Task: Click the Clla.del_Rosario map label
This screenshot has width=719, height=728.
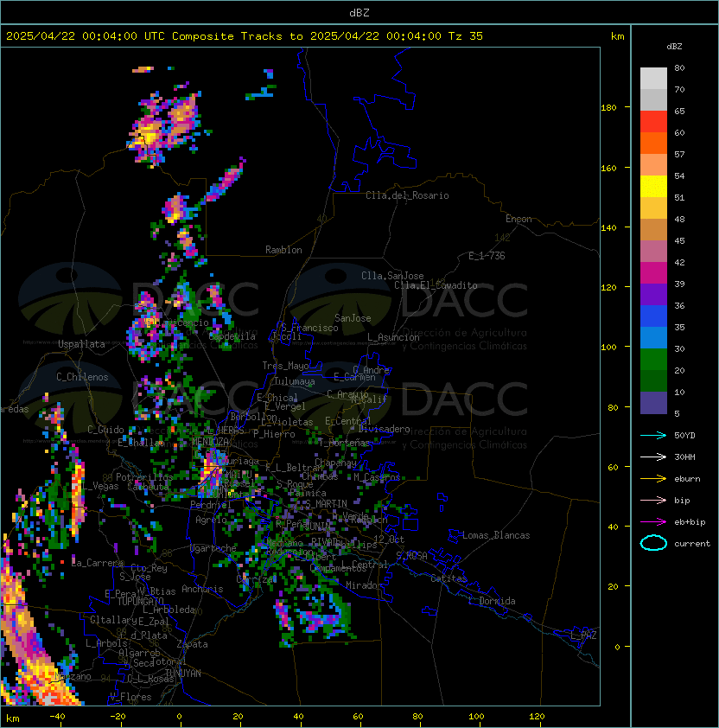Action: pos(407,195)
